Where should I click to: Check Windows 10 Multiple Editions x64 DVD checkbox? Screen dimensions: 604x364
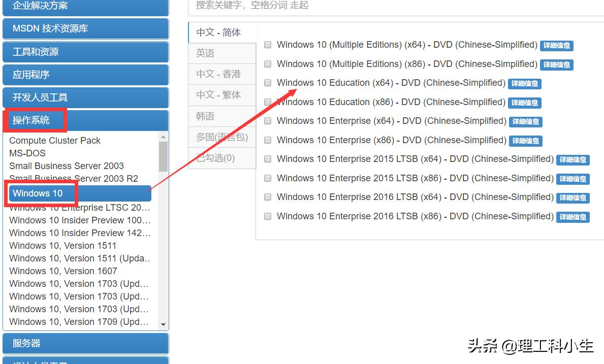click(x=268, y=45)
